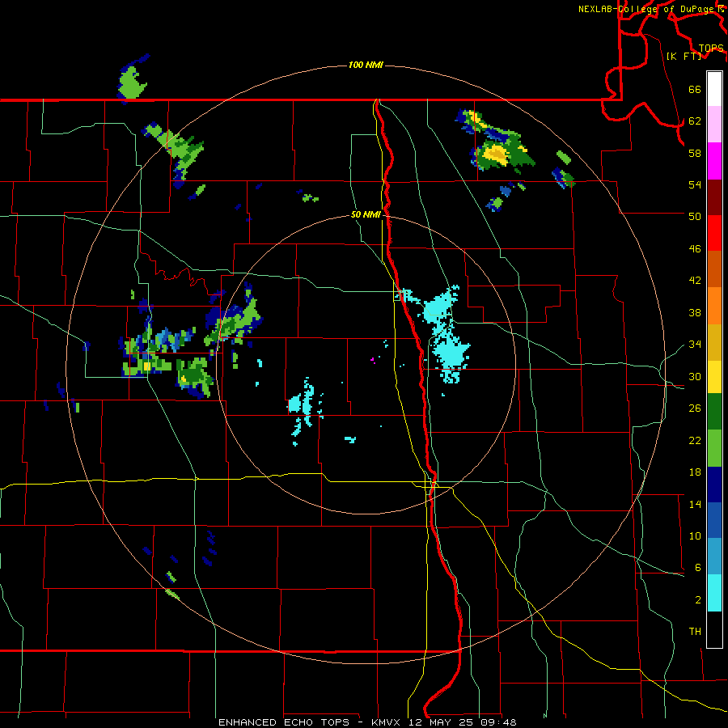Click legend value "22"
Viewport: 728px width, 728px height.
[695, 440]
